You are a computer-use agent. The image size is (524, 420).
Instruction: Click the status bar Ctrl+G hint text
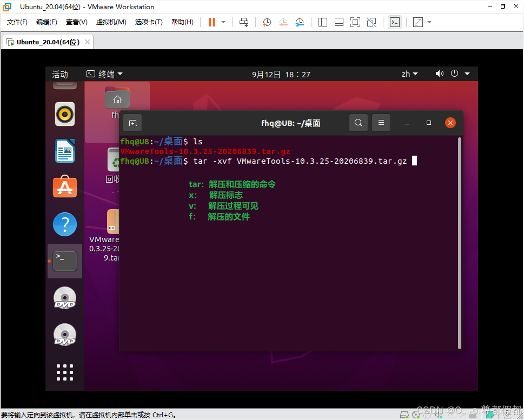(x=89, y=415)
